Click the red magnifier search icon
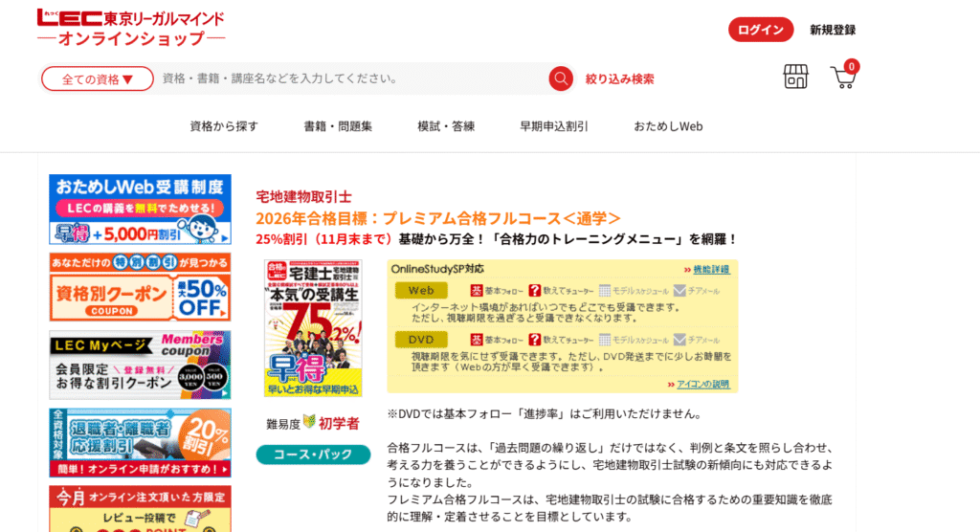The image size is (980, 532). [561, 78]
